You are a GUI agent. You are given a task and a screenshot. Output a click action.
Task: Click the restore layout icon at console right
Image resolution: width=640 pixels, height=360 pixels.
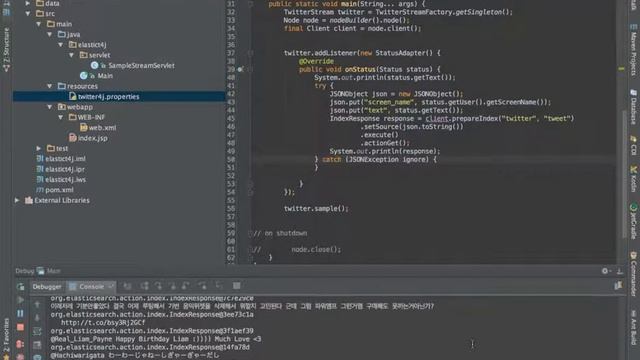coord(618,286)
